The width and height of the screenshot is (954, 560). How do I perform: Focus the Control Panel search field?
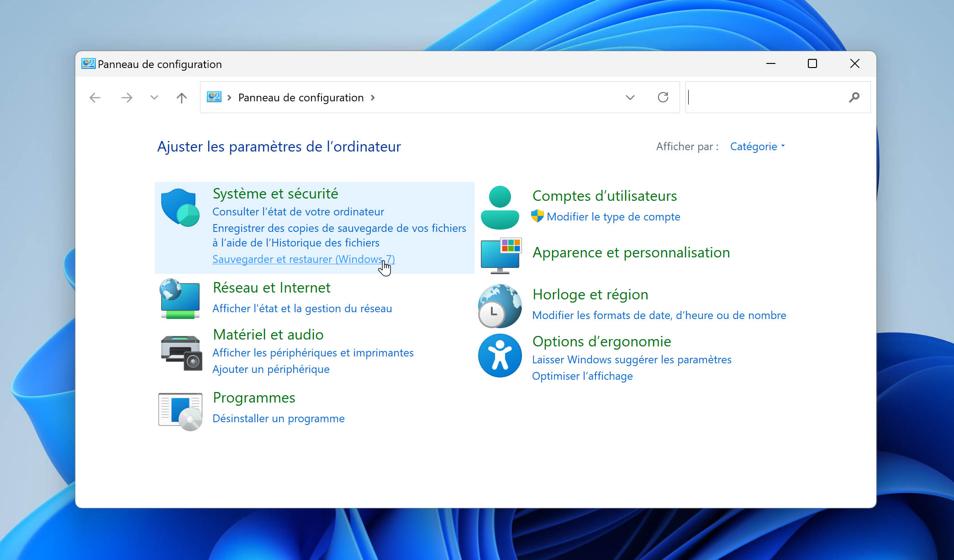tap(778, 97)
